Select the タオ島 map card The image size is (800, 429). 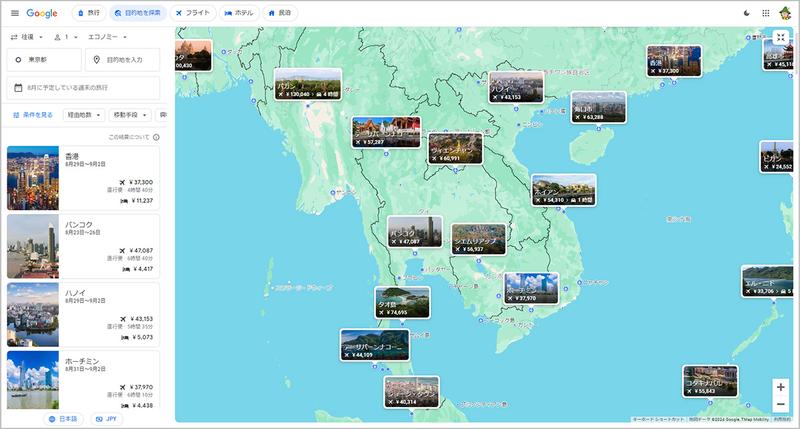pyautogui.click(x=402, y=302)
